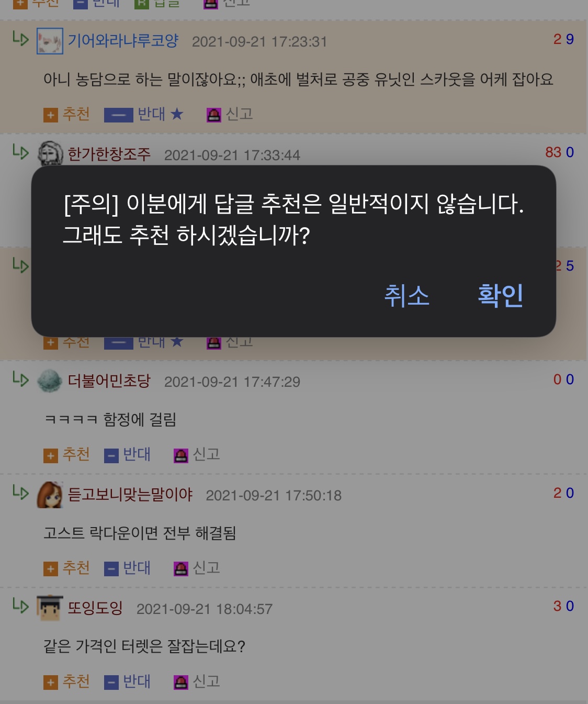Confirm the dialog with 확인
Image resolution: width=588 pixels, height=704 pixels.
point(501,295)
